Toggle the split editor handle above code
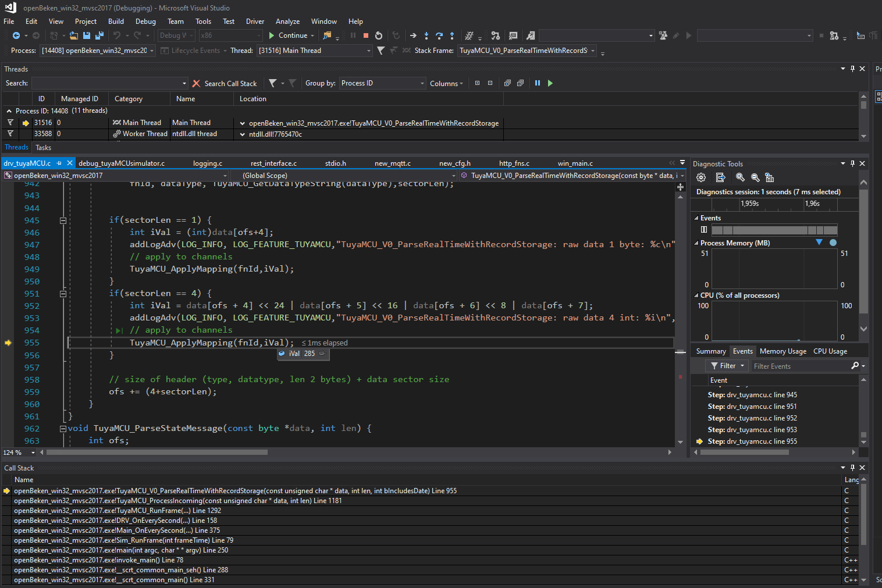 680,187
